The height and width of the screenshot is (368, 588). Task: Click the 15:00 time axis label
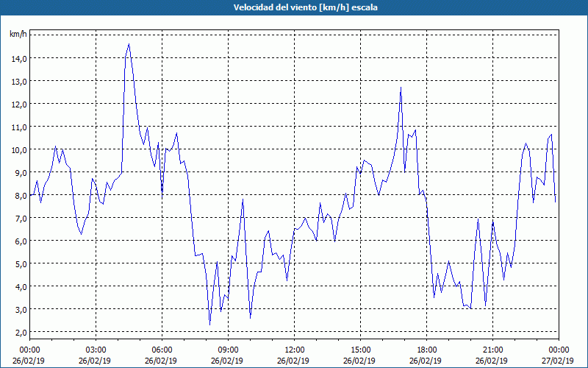pos(360,350)
